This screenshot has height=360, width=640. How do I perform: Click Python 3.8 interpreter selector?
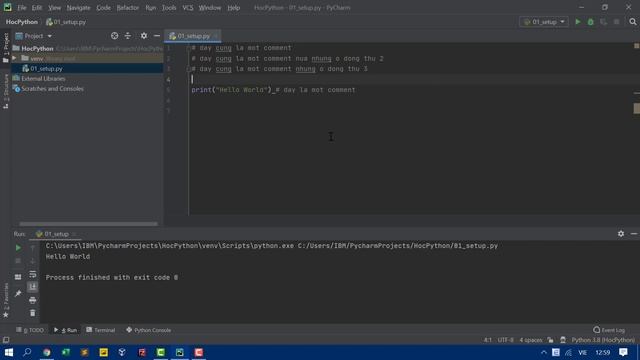[603, 340]
